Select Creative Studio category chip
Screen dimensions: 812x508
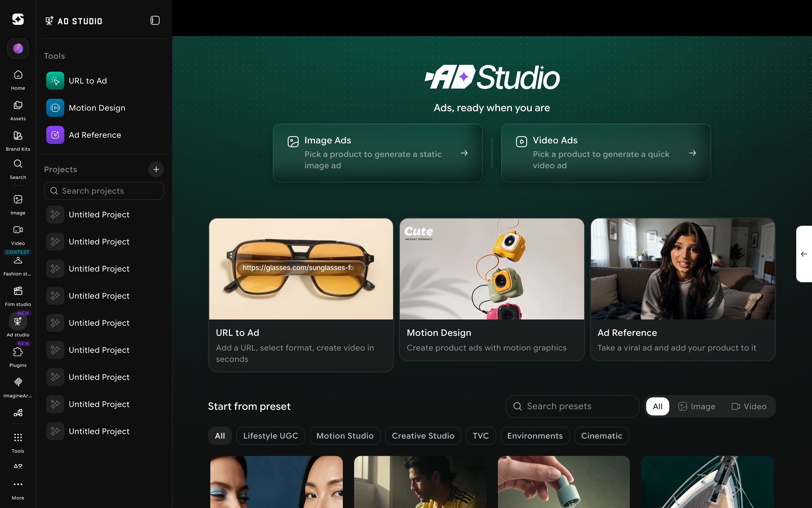tap(423, 436)
